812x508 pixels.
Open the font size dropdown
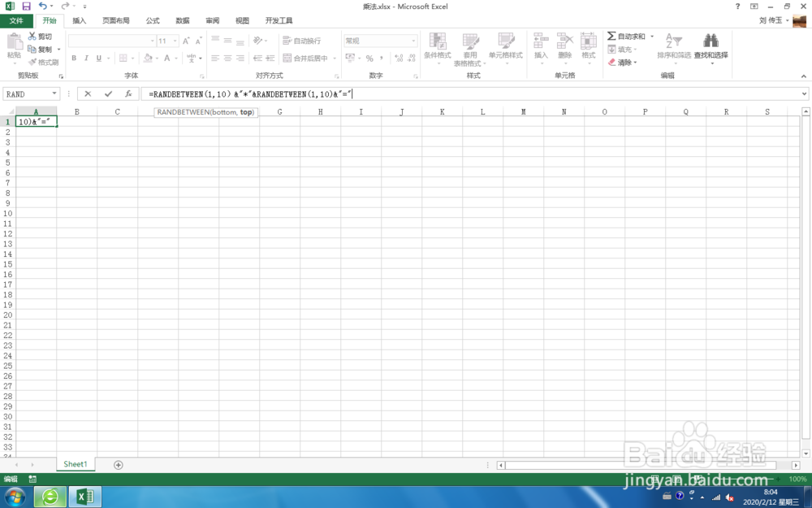pyautogui.click(x=175, y=40)
